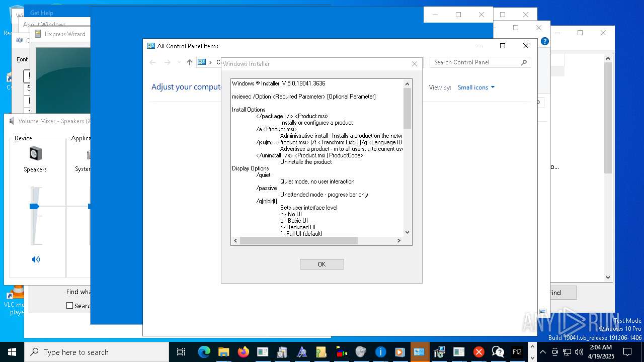
Task: Open Task View from taskbar
Action: click(x=181, y=352)
